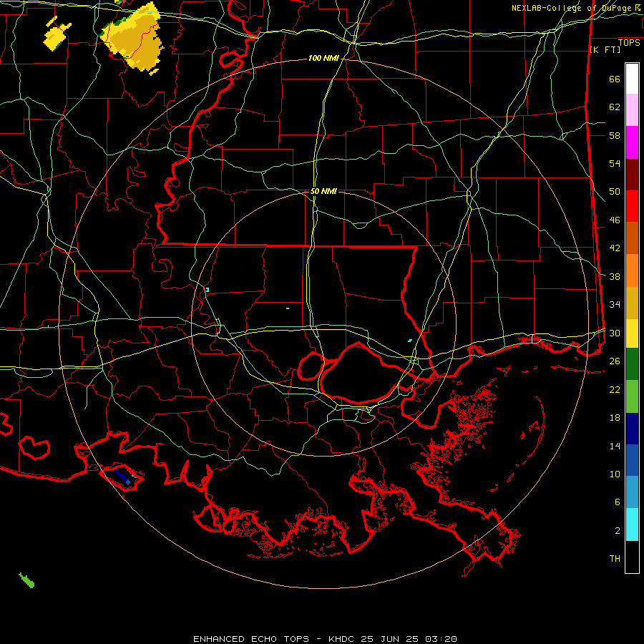The image size is (644, 644).
Task: Click the "10" legend value
Action: click(615, 474)
